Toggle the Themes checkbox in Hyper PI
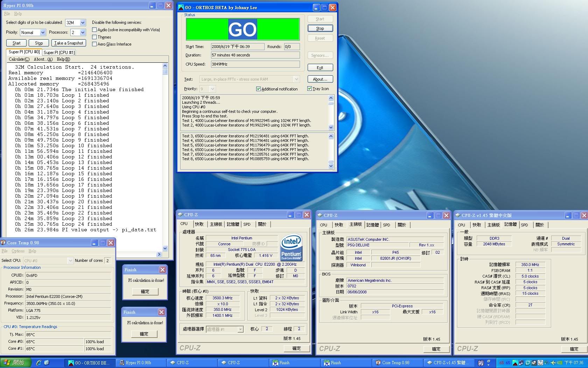Viewport: 588px width, 368px height. click(94, 37)
